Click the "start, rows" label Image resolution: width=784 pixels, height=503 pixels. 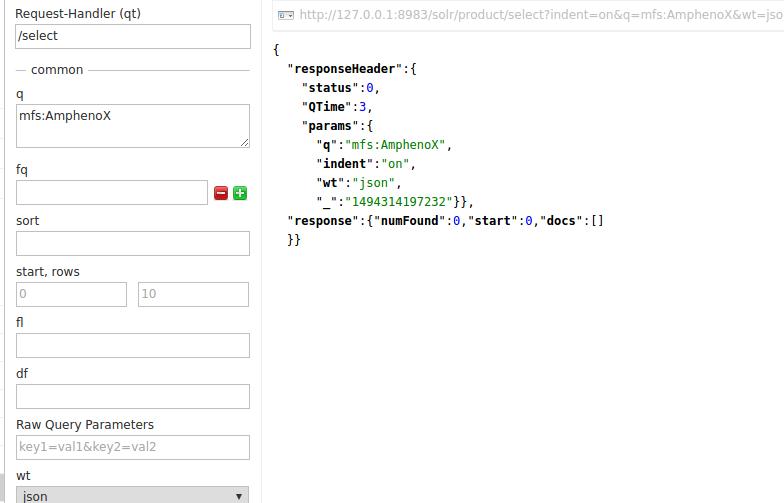click(x=48, y=272)
